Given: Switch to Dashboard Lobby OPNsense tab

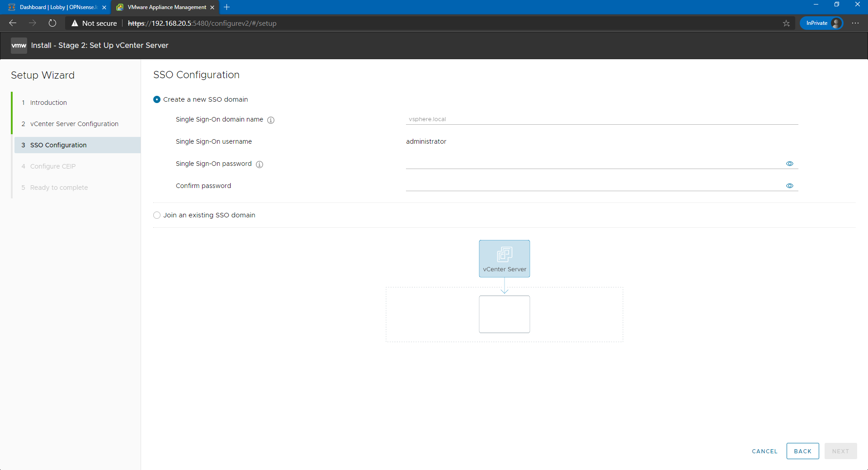Looking at the screenshot, I should tap(57, 7).
